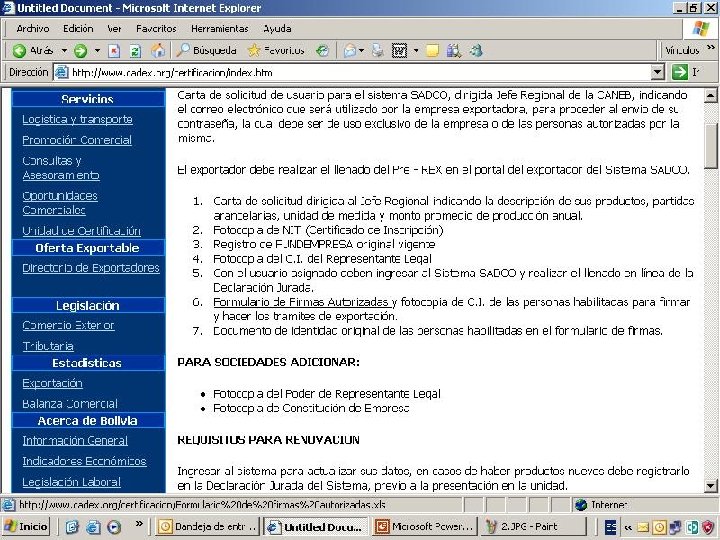Click the Internet Explorer page icon in title bar

tap(8, 8)
